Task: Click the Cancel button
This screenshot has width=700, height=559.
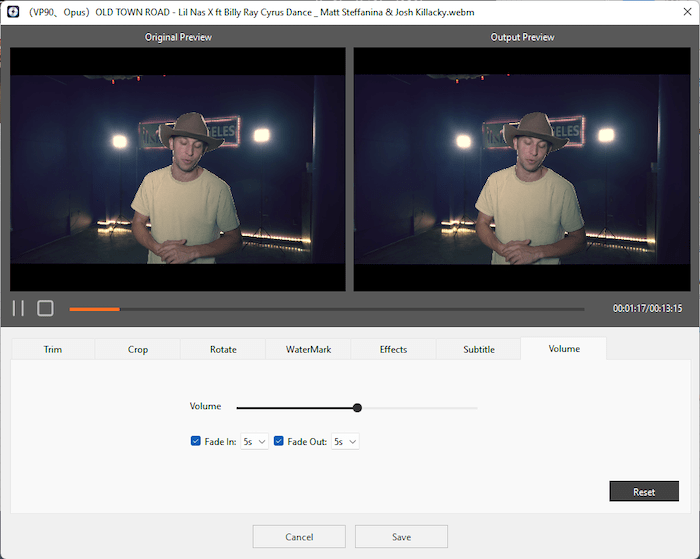Action: coord(299,537)
